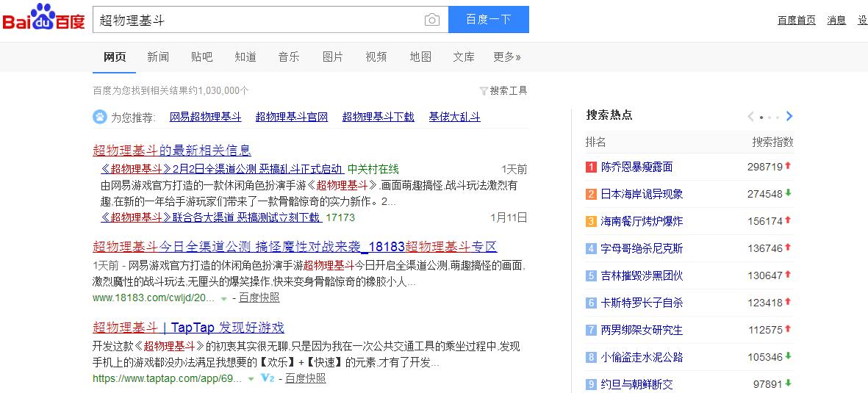Open 百度快照 for taptap.com result

(306, 378)
